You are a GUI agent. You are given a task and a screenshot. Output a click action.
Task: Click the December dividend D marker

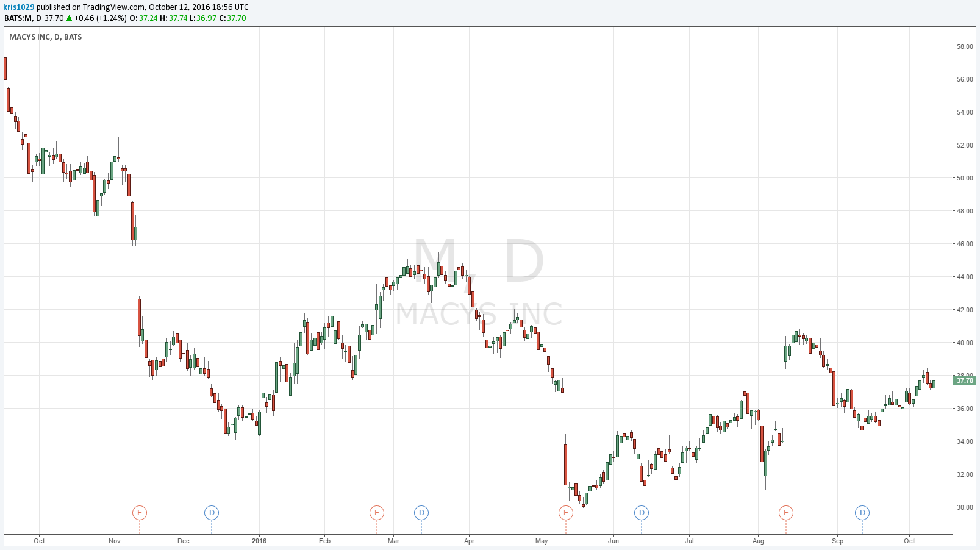(212, 513)
